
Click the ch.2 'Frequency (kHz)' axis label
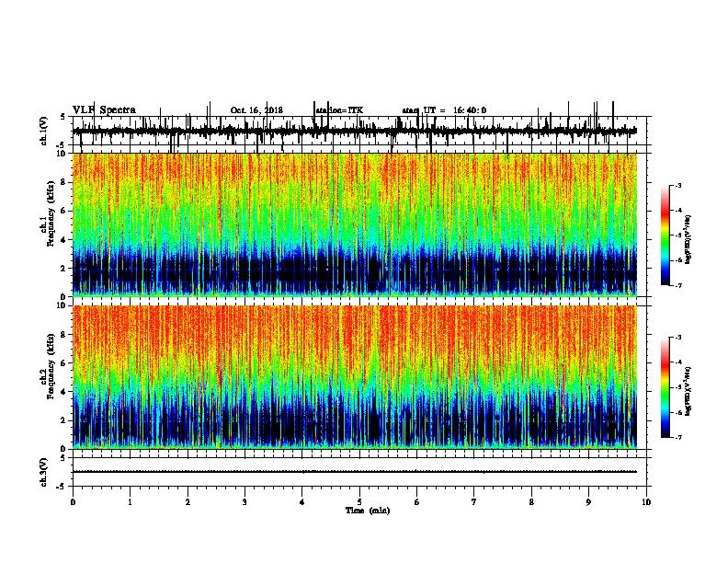51,364
